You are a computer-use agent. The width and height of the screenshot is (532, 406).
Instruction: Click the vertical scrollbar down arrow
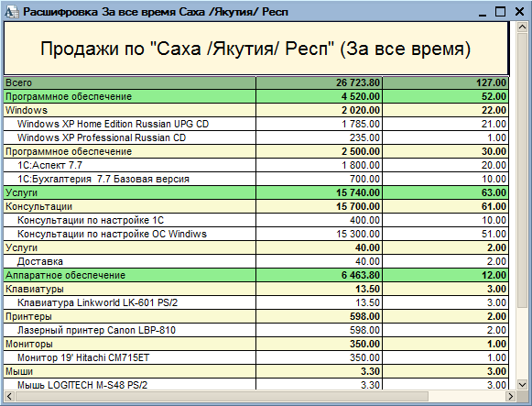(x=523, y=384)
